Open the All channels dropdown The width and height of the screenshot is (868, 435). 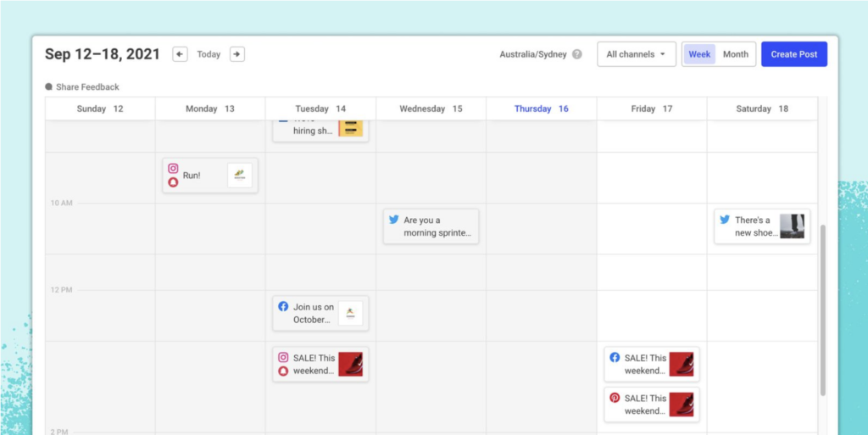pyautogui.click(x=637, y=54)
